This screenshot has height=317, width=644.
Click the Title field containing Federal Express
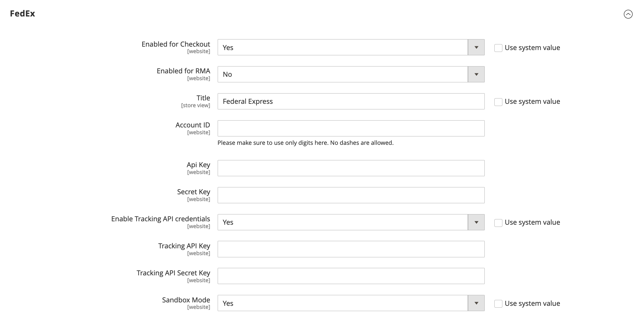351,101
